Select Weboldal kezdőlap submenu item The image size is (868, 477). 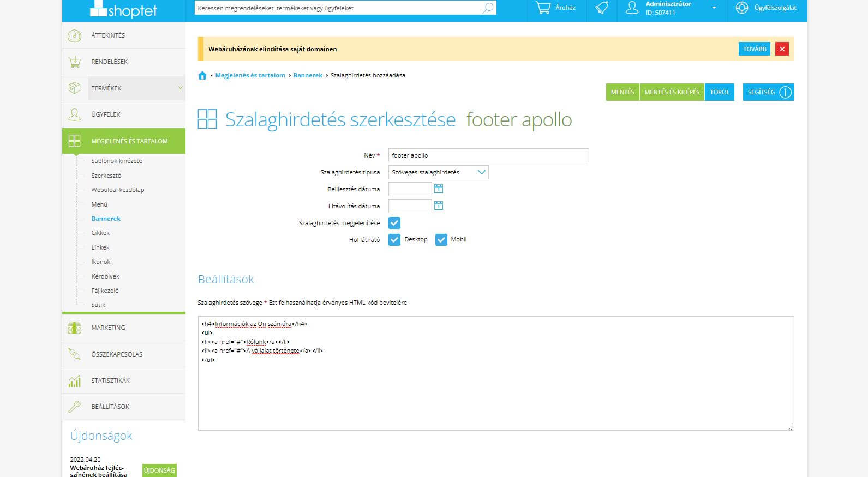click(x=118, y=190)
